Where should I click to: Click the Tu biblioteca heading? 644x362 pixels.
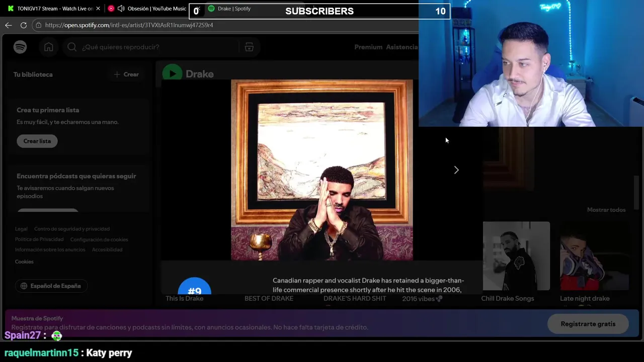pyautogui.click(x=33, y=74)
